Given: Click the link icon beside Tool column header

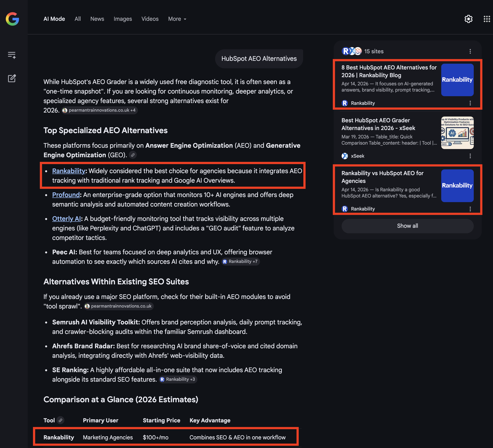Looking at the screenshot, I should pos(60,420).
